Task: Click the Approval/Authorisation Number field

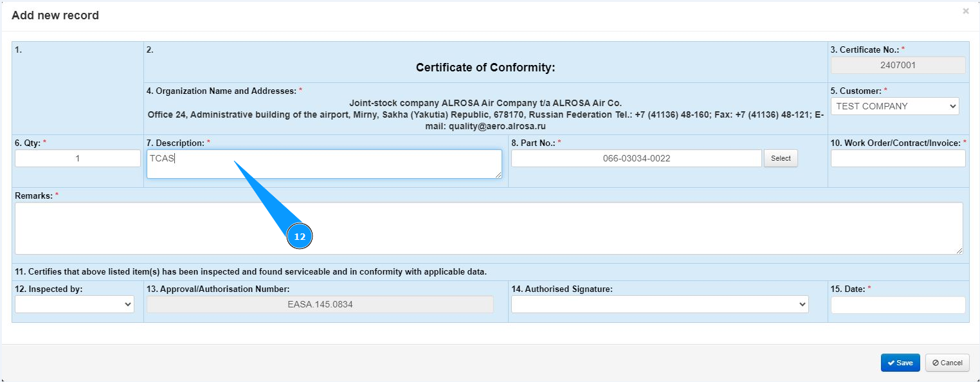Action: 320,304
